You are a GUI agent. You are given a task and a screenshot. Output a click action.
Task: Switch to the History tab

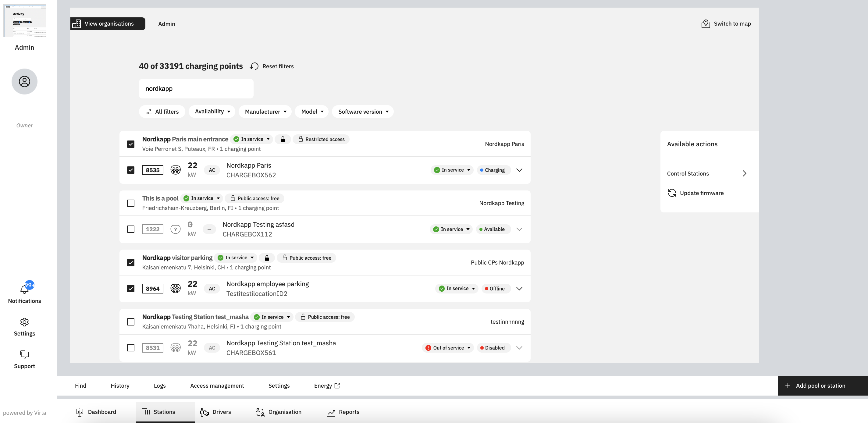(120, 386)
